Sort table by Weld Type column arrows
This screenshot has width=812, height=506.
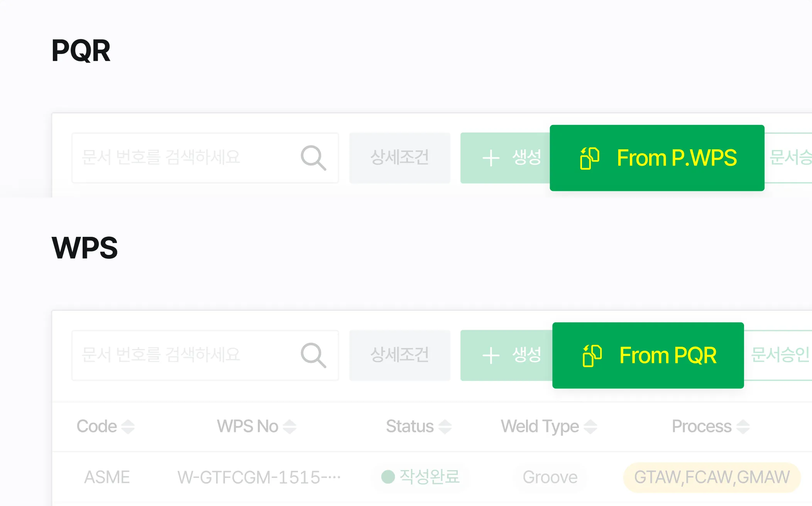coord(590,427)
